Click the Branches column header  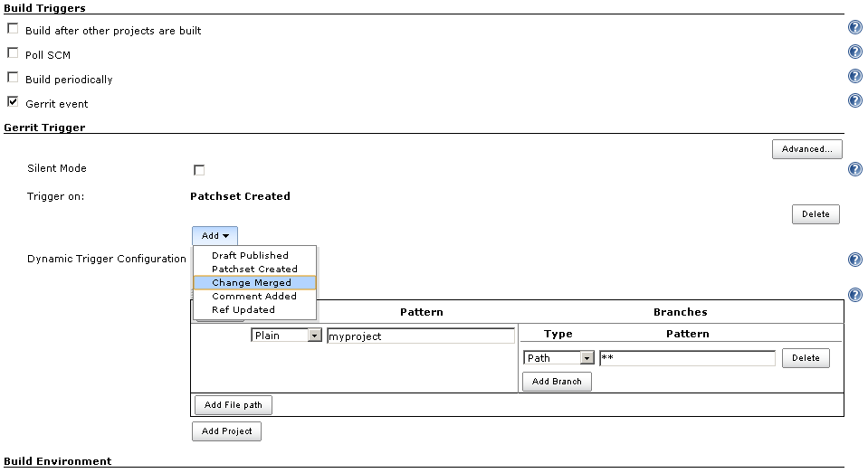681,312
